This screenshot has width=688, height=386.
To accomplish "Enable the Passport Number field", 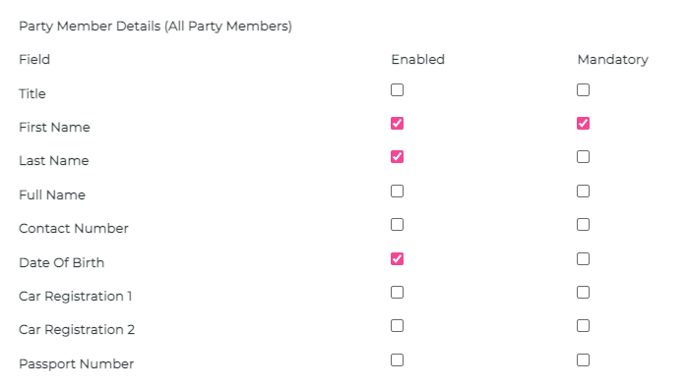I will [x=397, y=360].
